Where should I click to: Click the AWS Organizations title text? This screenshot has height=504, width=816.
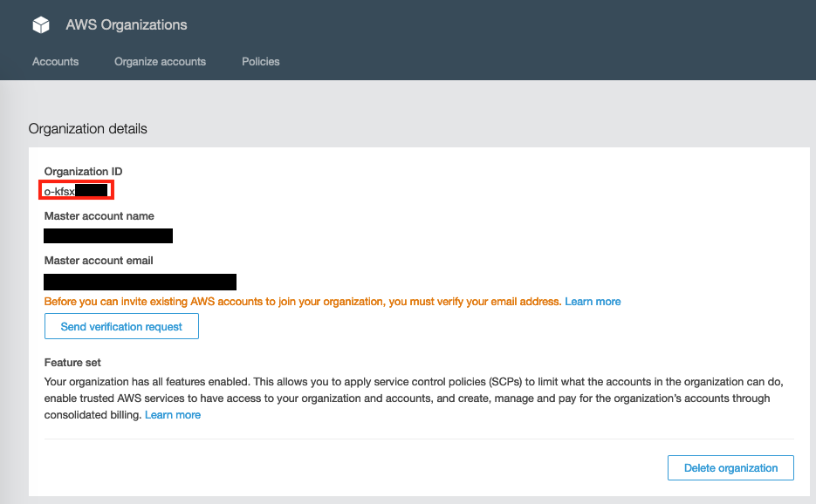127,25
